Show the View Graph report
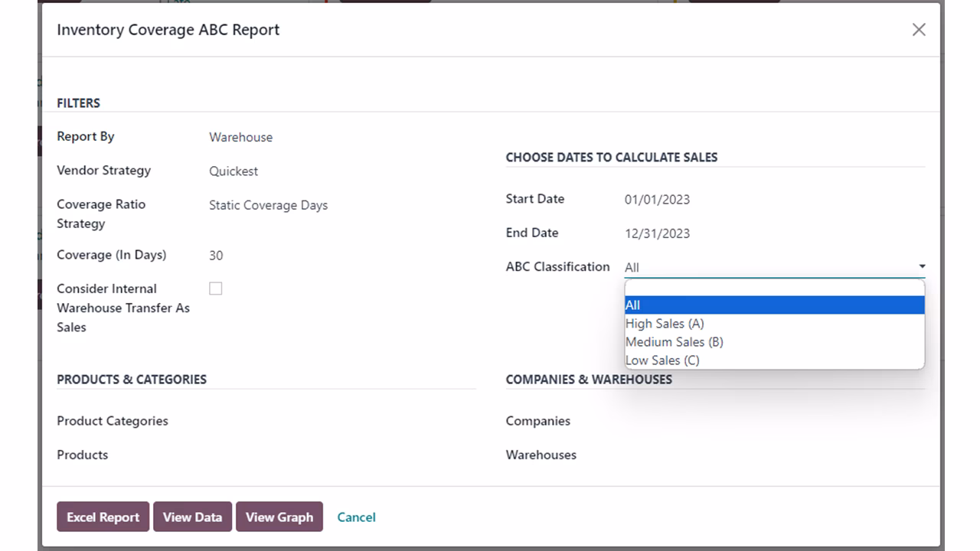980x551 pixels. [279, 517]
